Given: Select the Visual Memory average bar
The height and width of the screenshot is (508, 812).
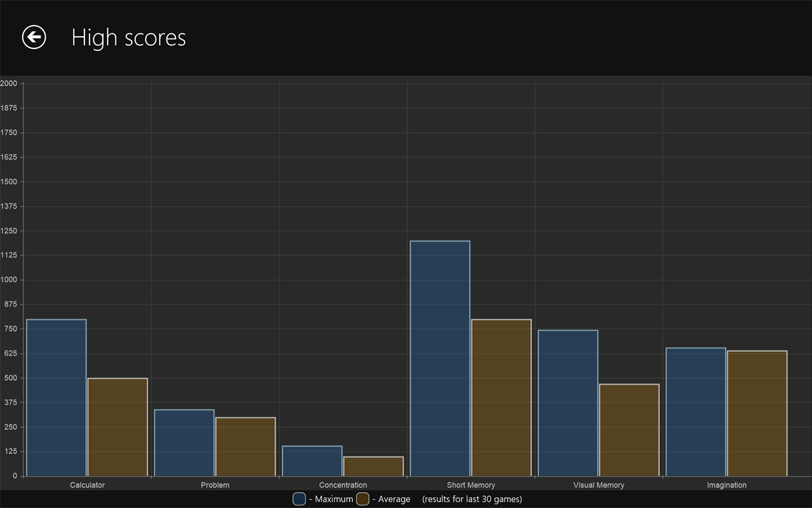Looking at the screenshot, I should click(x=629, y=431).
